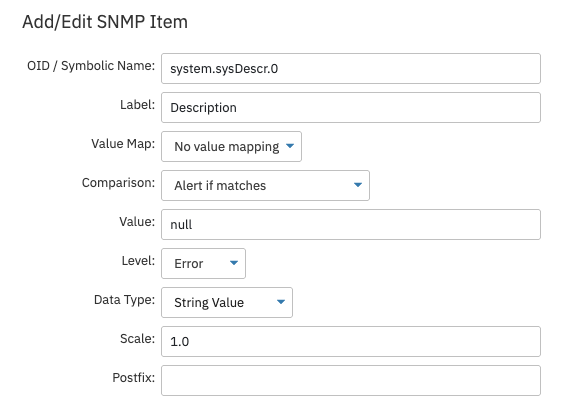Click the "Data Type:" label text
Image resolution: width=572 pixels, height=410 pixels.
pyautogui.click(x=124, y=300)
